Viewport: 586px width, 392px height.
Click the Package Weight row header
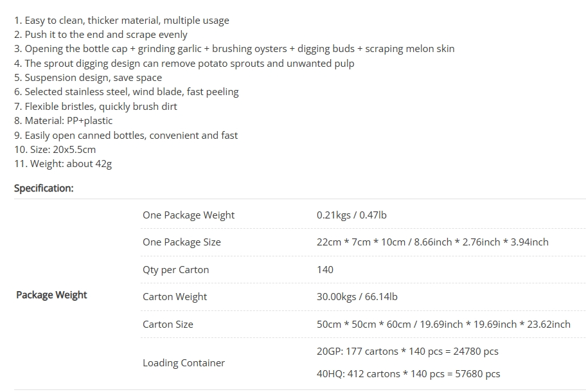(51, 295)
